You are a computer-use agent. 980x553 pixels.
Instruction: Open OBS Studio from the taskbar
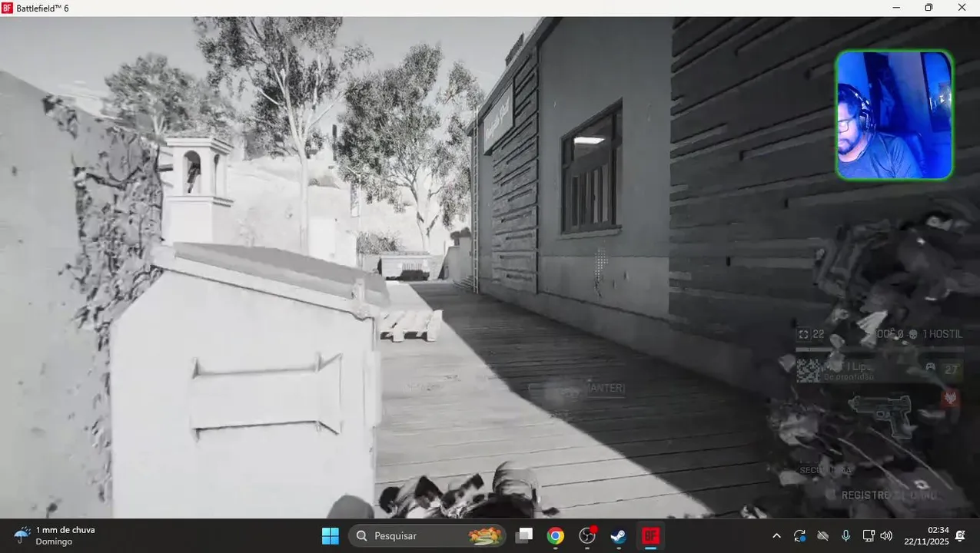pos(588,536)
